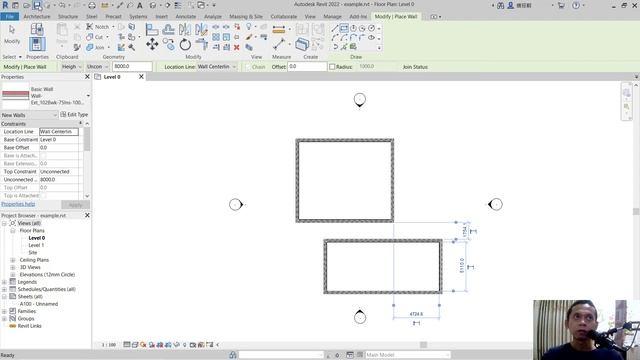
Task: Switch to the Manage ribbon tab
Action: coord(332,17)
